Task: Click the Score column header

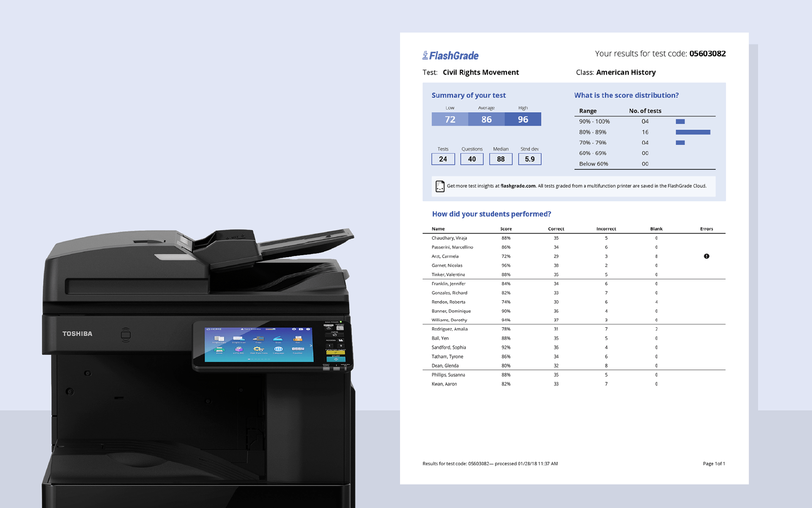Action: (x=506, y=229)
